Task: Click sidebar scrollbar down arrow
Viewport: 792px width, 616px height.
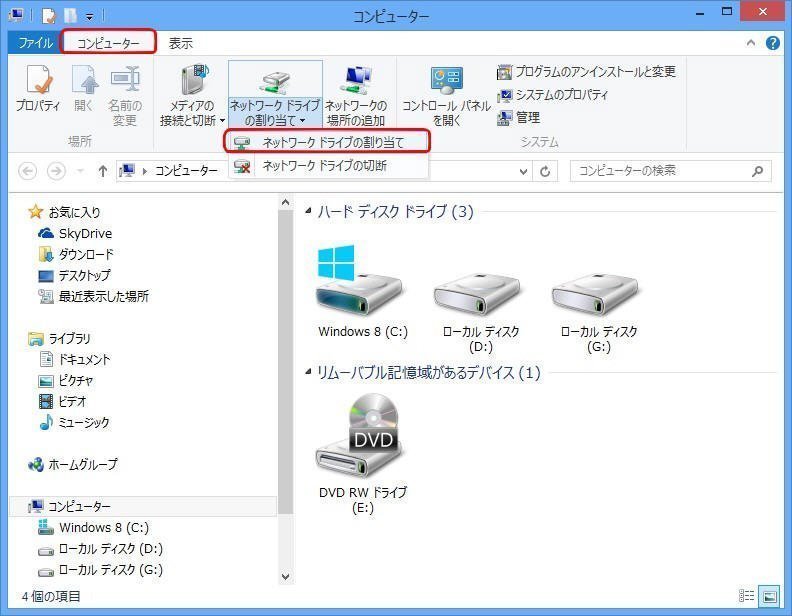Action: [x=285, y=576]
